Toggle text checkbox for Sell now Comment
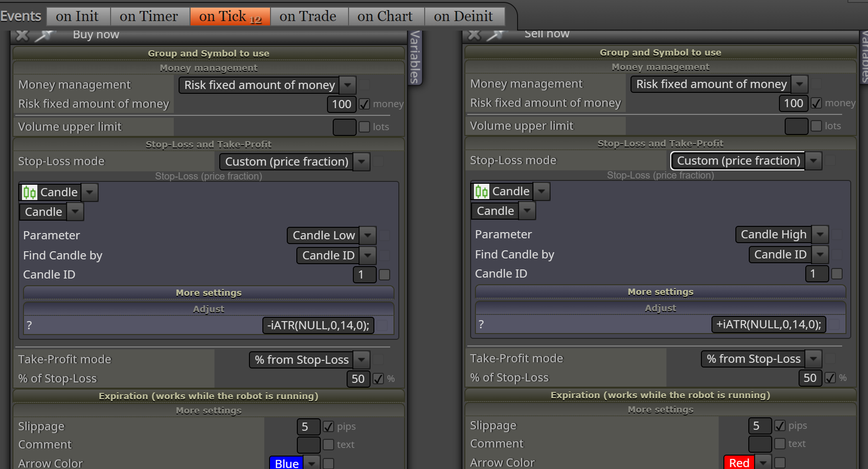 pos(780,444)
